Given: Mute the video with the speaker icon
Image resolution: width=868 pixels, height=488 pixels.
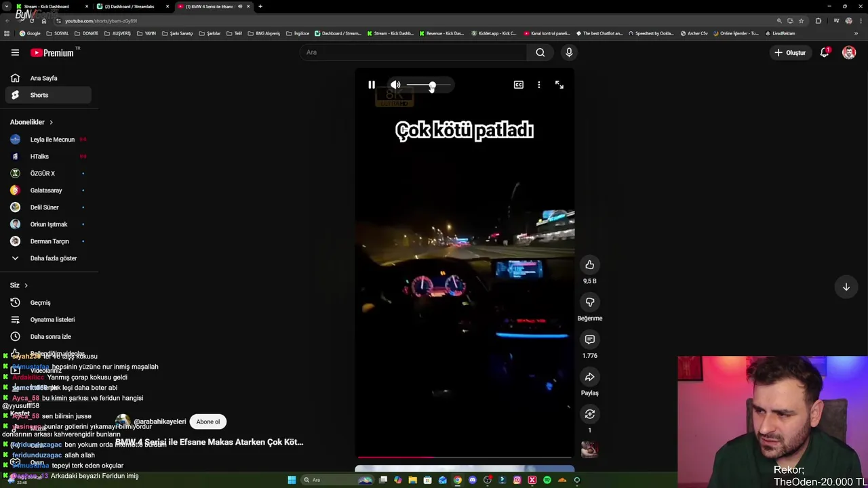Looking at the screenshot, I should pyautogui.click(x=395, y=85).
